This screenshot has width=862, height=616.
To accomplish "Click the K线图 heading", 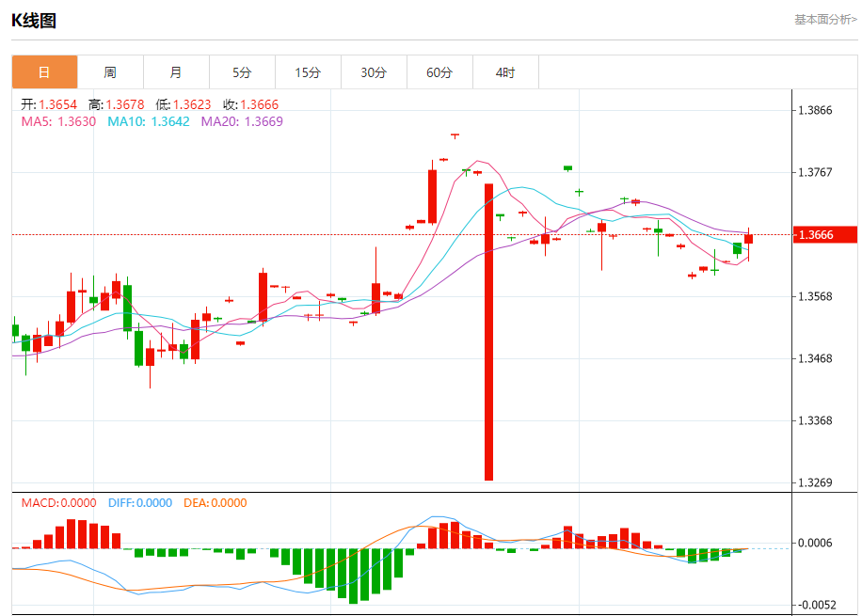I will pyautogui.click(x=34, y=21).
